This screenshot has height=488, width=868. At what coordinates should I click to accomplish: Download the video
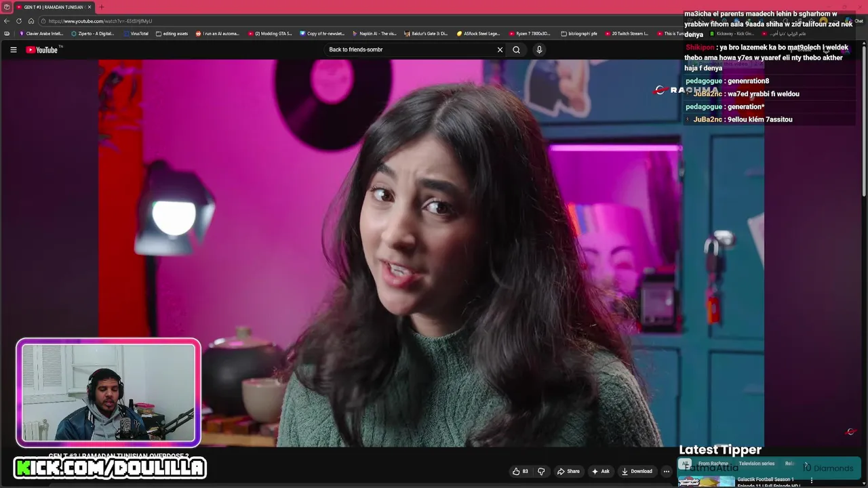(637, 471)
